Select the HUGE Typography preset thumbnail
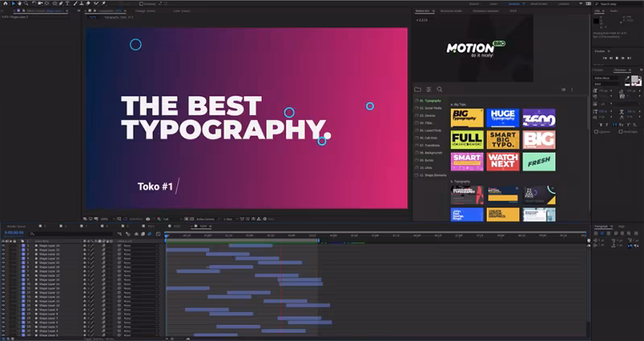Screen dimensions: 644x341 502,117
